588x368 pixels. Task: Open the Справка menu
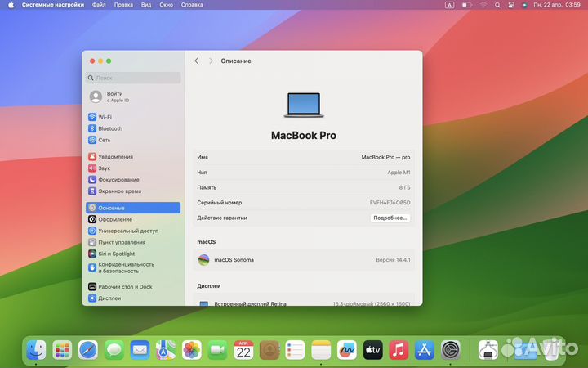tap(192, 5)
